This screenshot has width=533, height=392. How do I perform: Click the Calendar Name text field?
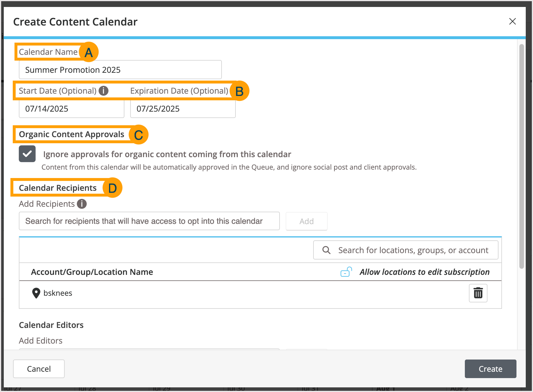click(x=120, y=70)
